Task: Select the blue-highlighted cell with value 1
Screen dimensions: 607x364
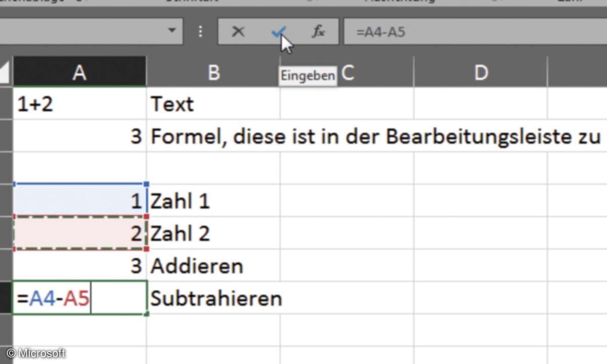Action: click(x=79, y=201)
